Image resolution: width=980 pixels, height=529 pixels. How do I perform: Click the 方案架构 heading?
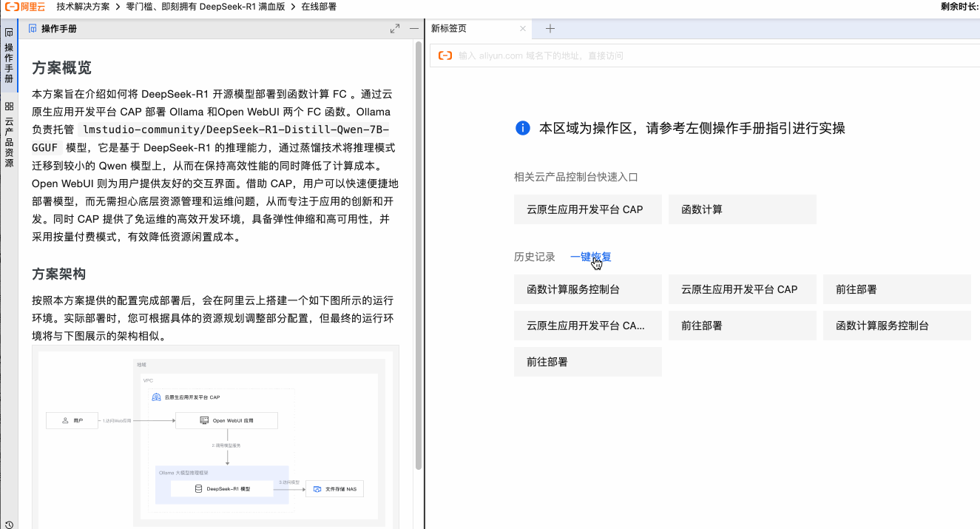[x=58, y=274]
